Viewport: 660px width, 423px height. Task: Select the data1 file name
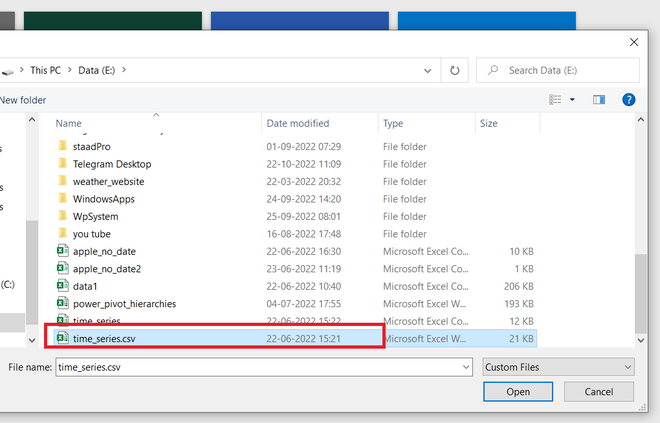coord(85,286)
